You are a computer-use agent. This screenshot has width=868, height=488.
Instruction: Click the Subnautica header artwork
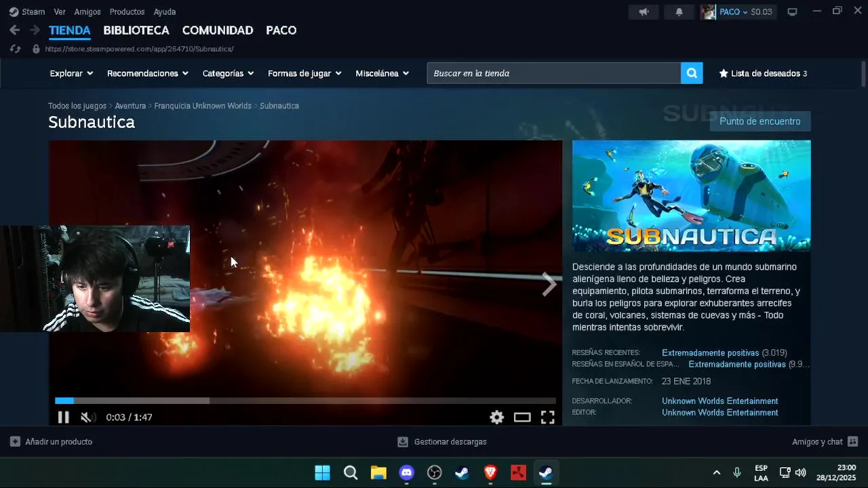point(691,196)
